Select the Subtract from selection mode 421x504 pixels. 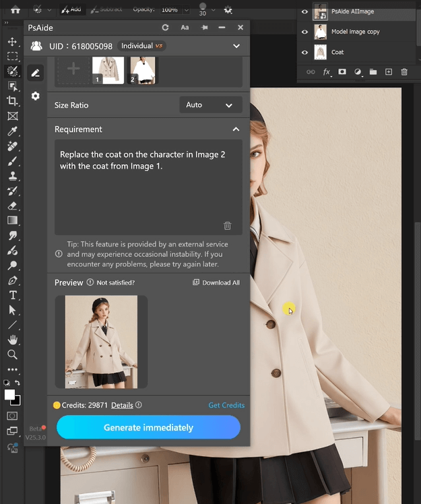click(106, 9)
